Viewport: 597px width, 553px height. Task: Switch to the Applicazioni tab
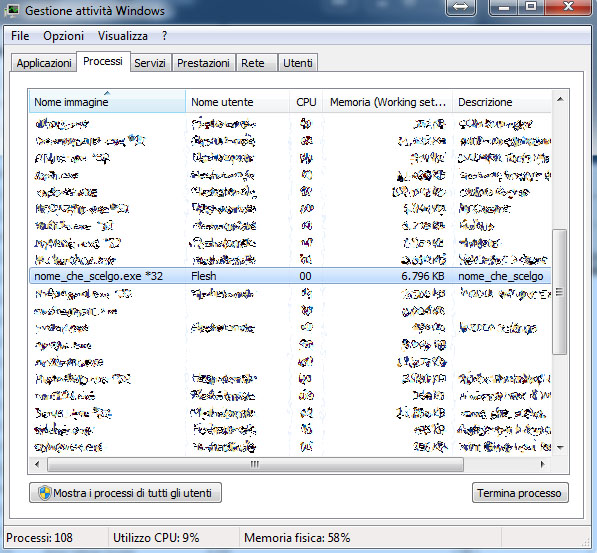coord(44,63)
